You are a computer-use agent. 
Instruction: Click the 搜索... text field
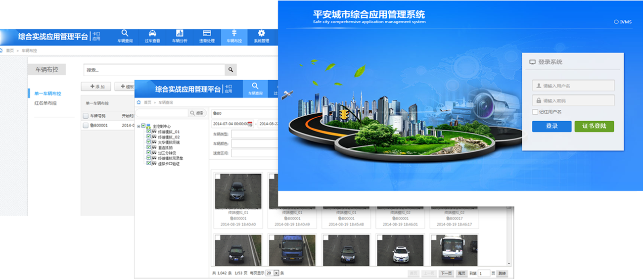(154, 70)
